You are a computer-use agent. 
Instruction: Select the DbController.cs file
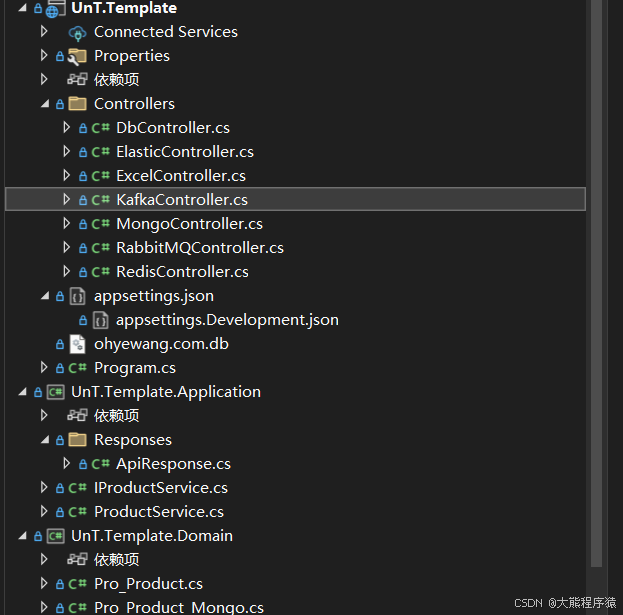pyautogui.click(x=173, y=128)
